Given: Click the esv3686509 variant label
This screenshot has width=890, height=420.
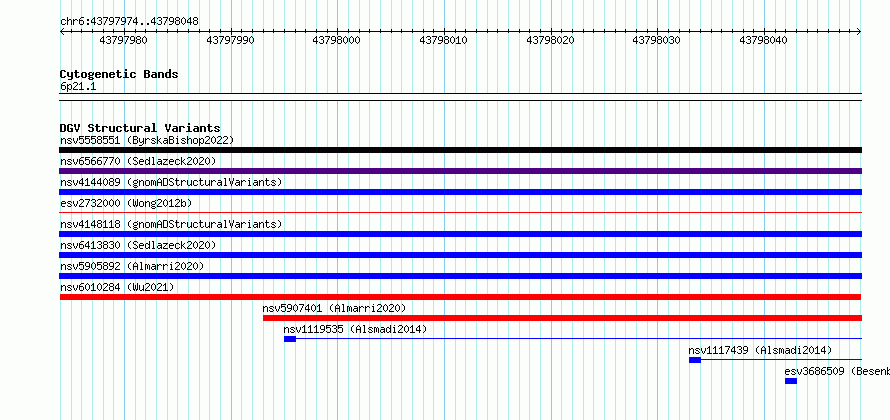Looking at the screenshot, I should [837, 371].
